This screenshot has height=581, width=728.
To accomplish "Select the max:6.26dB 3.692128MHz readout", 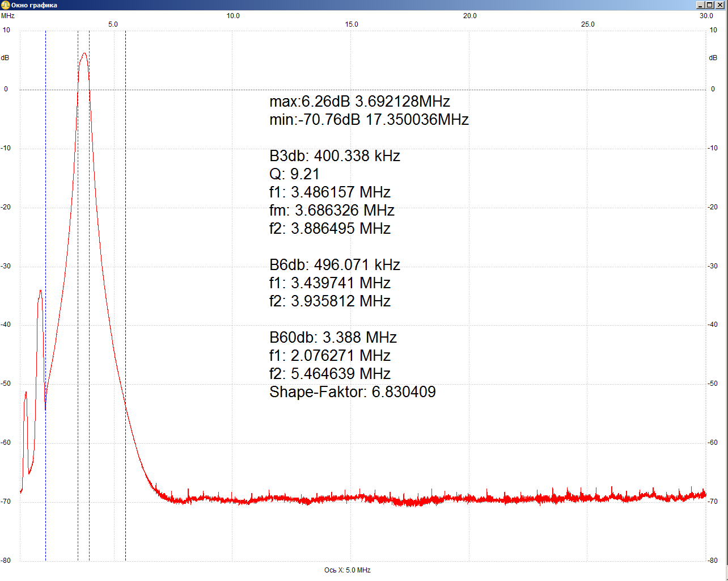I will click(x=359, y=102).
